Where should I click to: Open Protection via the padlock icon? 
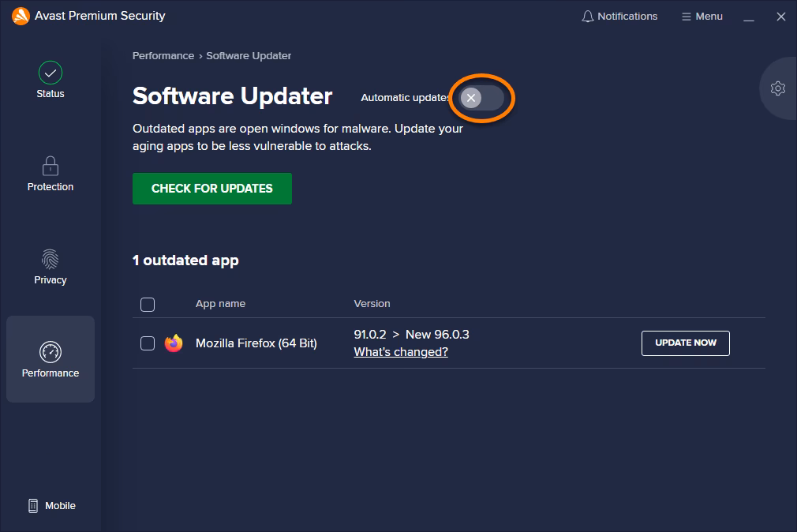tap(51, 166)
